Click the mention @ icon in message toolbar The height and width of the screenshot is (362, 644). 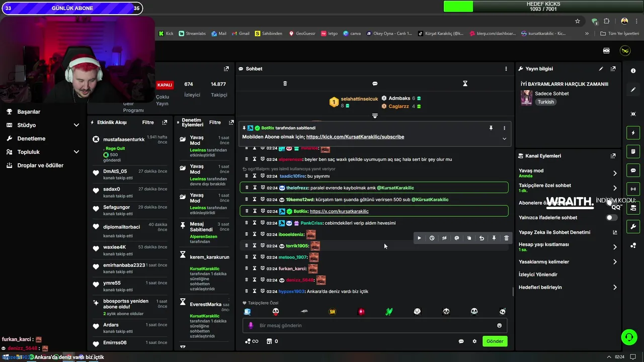point(457,238)
